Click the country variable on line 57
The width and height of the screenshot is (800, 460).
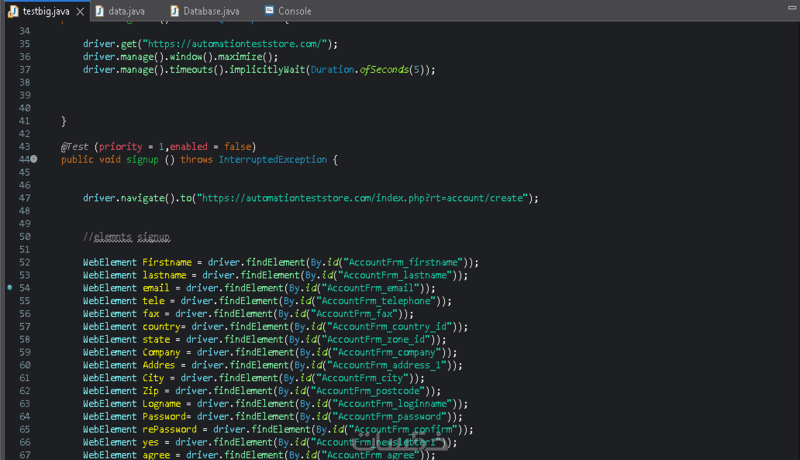pyautogui.click(x=161, y=326)
